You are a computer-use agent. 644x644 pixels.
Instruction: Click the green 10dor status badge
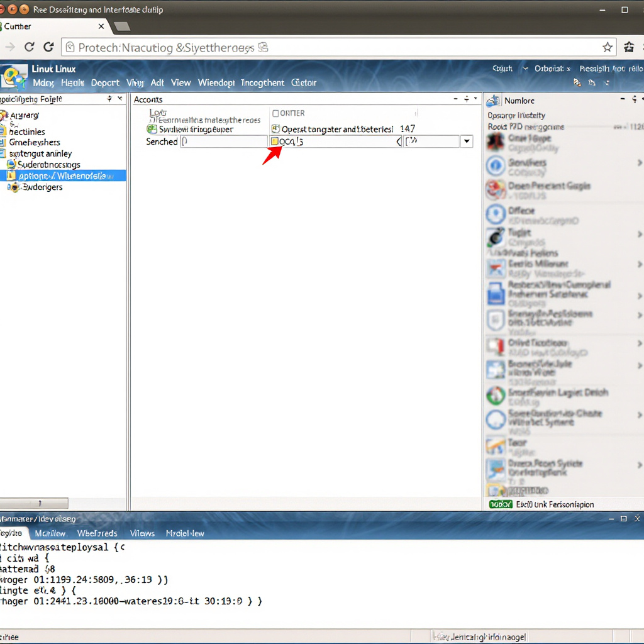(500, 504)
